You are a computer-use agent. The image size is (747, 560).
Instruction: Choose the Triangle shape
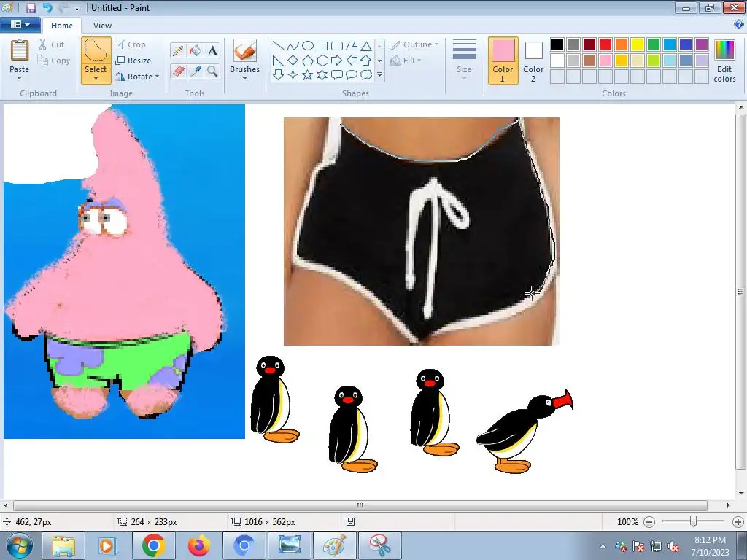click(366, 46)
